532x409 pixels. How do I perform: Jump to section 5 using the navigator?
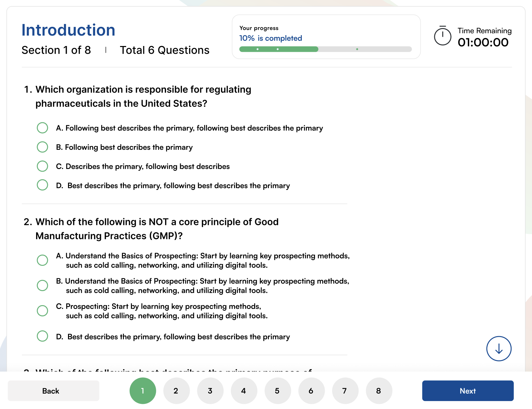277,390
